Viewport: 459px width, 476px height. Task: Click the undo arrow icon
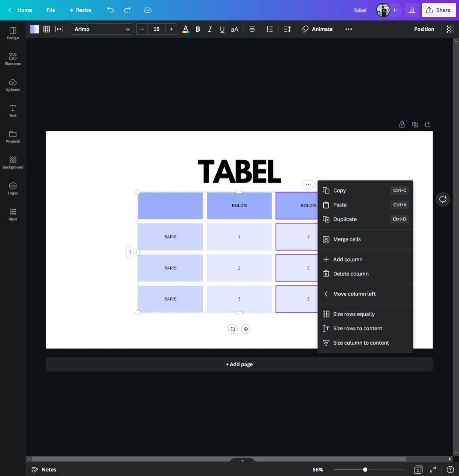click(111, 10)
